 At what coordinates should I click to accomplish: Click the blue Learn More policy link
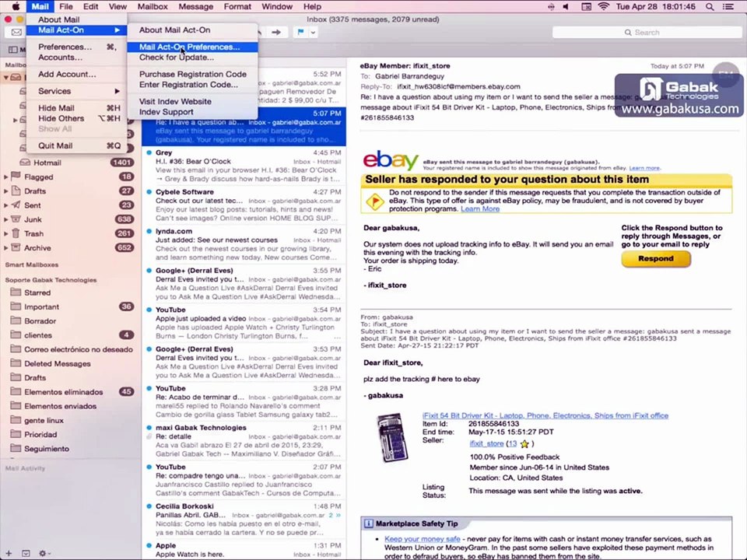(x=480, y=208)
